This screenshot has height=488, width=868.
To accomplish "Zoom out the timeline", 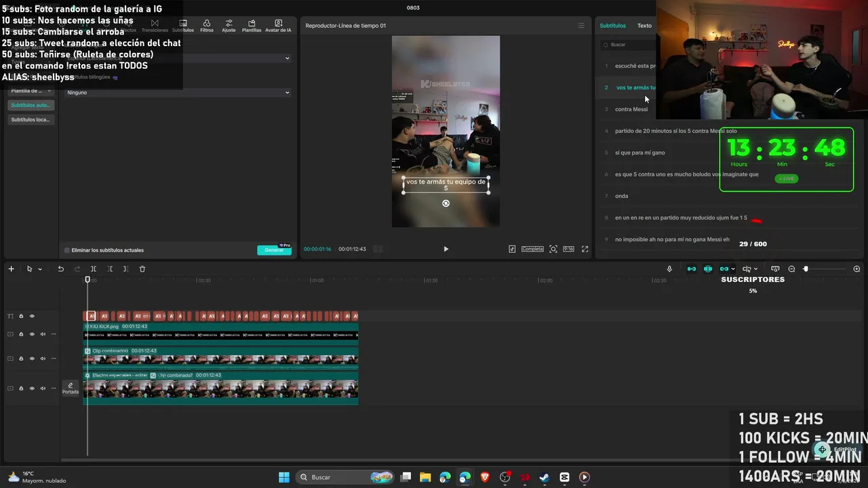I will pos(791,269).
